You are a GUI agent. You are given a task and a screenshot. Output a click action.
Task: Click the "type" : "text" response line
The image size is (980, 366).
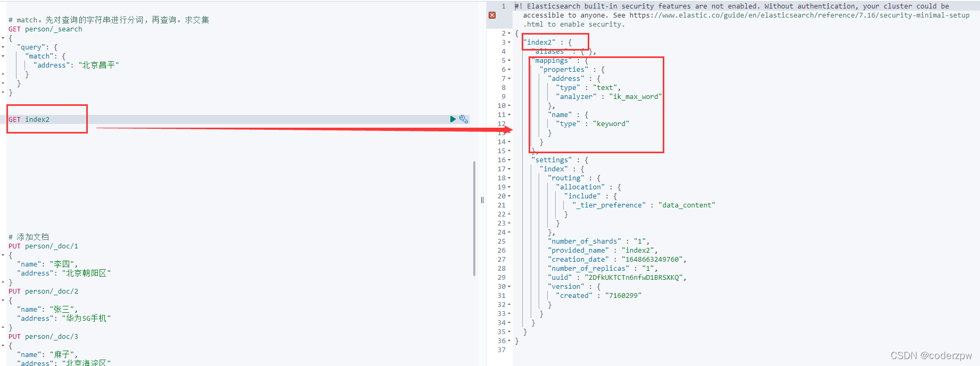click(x=588, y=88)
